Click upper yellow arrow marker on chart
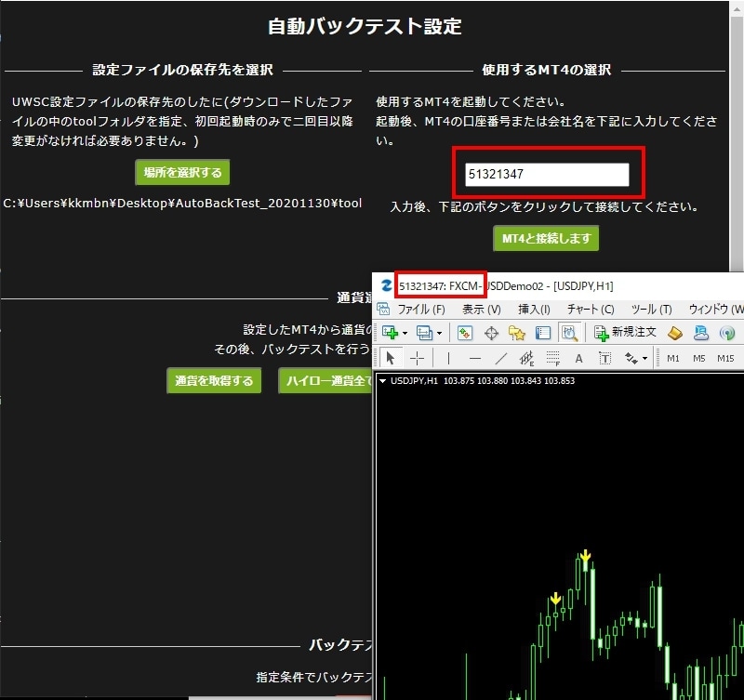744x700 pixels. tap(586, 556)
